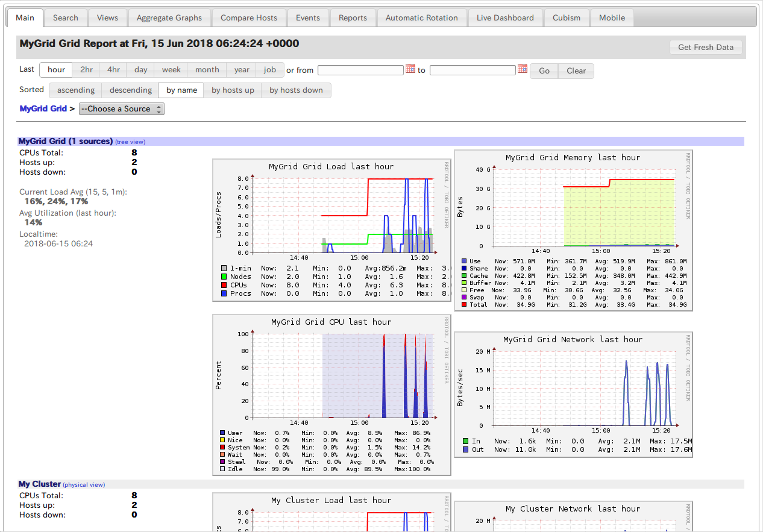Open the physical view link
The image size is (763, 532).
click(x=84, y=484)
